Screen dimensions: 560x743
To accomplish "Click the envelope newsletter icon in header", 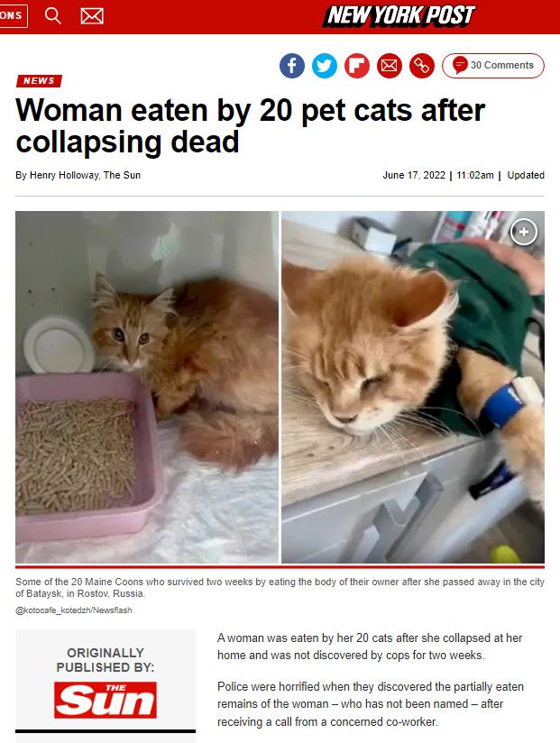I will pos(92,16).
